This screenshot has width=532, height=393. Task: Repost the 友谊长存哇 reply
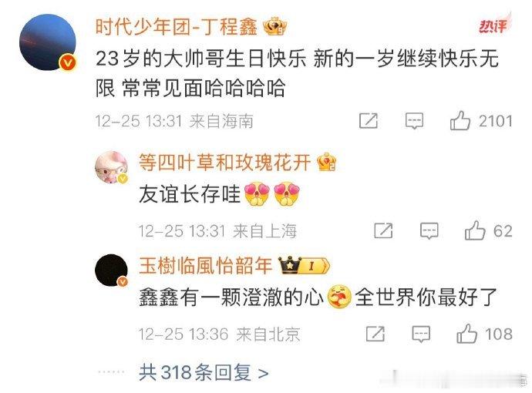click(383, 231)
